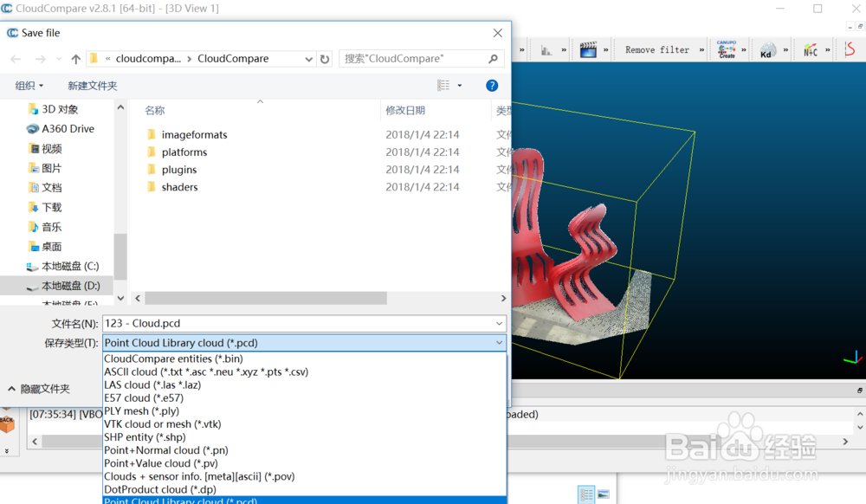This screenshot has width=866, height=504.
Task: Open the CANUPO Create plugin
Action: tap(727, 49)
